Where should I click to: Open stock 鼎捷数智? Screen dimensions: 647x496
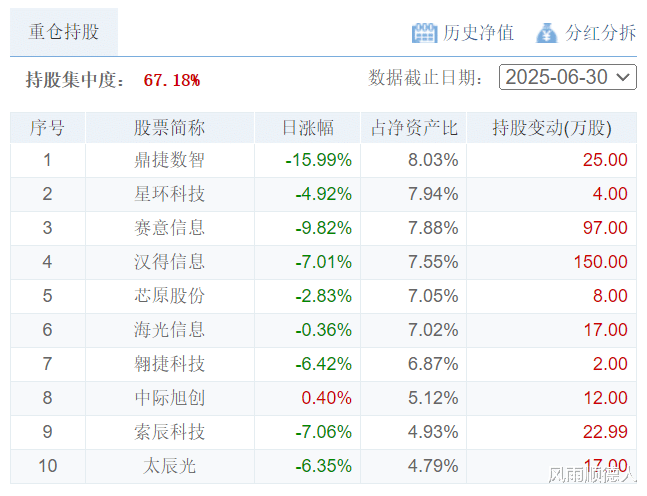tap(170, 160)
